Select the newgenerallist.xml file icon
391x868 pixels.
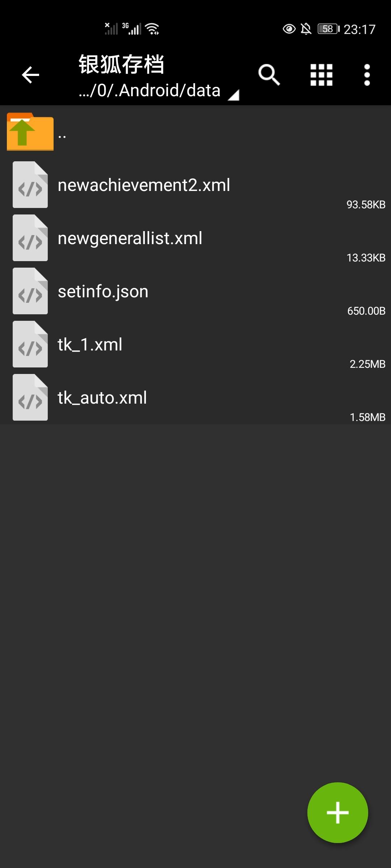tap(30, 238)
